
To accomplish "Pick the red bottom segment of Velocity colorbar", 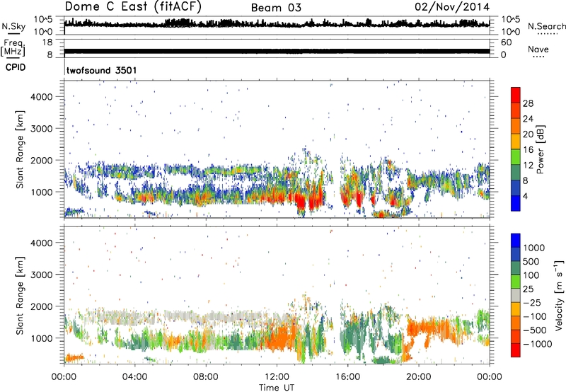I will point(516,350).
